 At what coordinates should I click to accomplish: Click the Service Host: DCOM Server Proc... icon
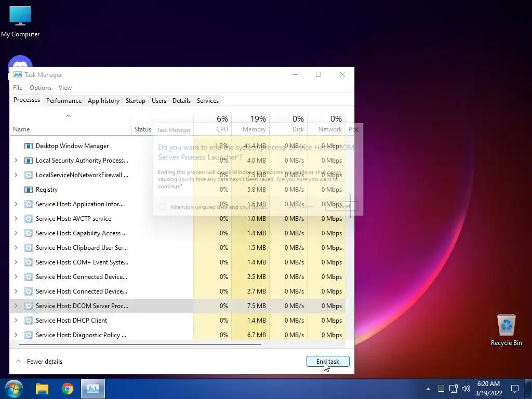click(x=29, y=306)
